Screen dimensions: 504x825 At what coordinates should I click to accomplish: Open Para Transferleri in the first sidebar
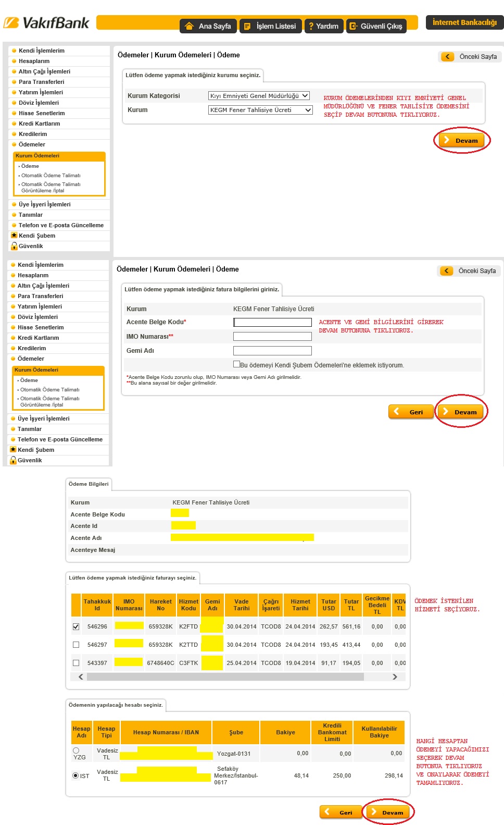tap(41, 82)
